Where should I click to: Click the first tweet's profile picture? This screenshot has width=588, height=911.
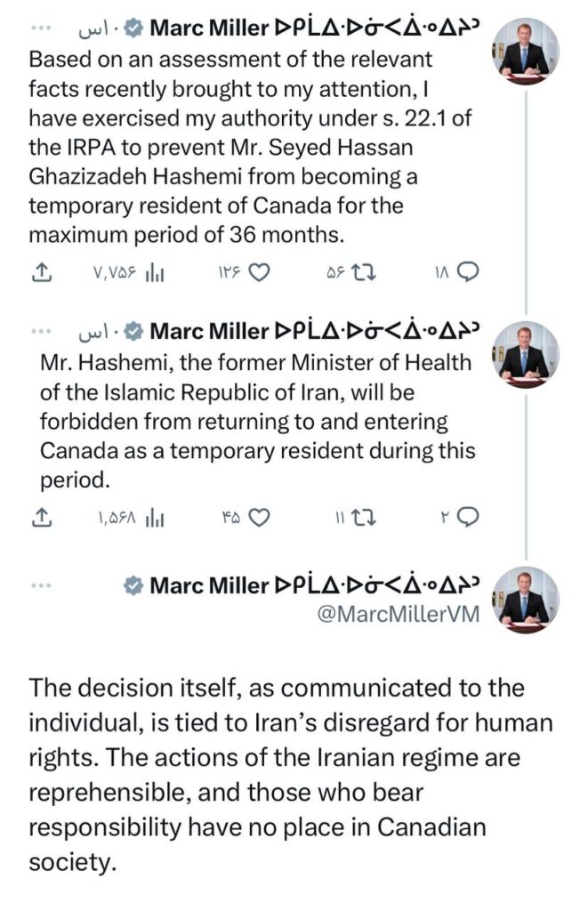527,52
